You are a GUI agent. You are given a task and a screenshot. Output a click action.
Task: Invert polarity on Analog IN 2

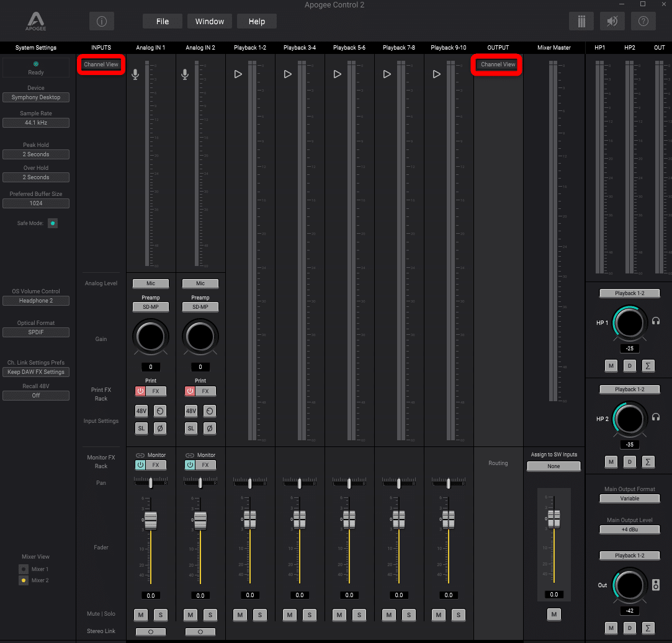210,428
